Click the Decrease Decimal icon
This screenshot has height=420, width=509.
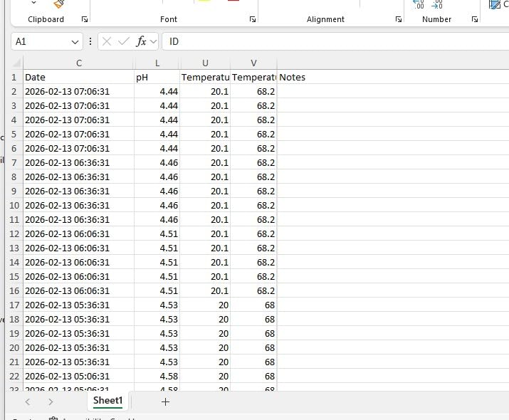pos(437,4)
